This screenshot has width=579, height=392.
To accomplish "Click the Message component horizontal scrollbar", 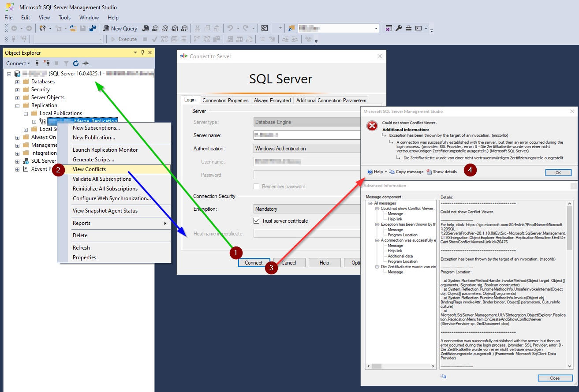I will pos(401,366).
